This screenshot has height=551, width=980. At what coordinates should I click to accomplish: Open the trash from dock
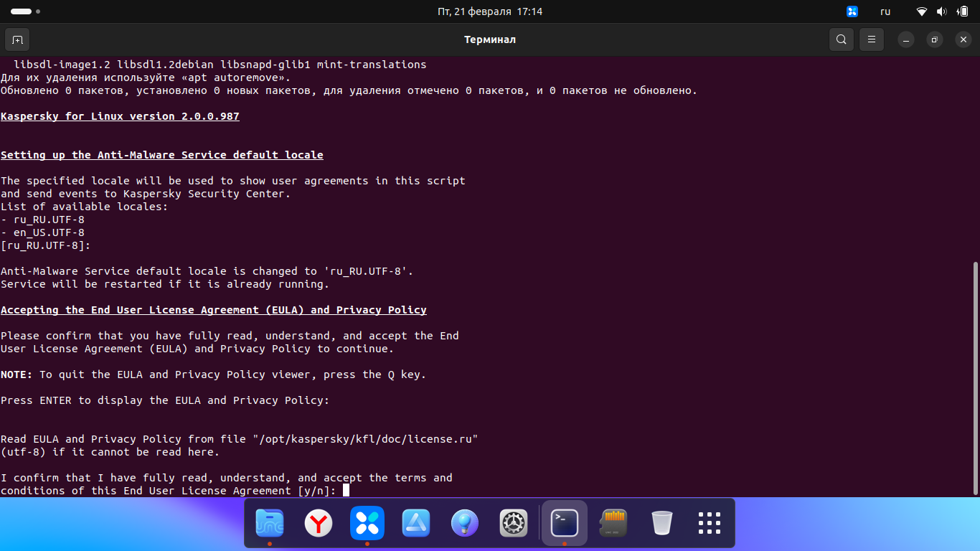[662, 523]
